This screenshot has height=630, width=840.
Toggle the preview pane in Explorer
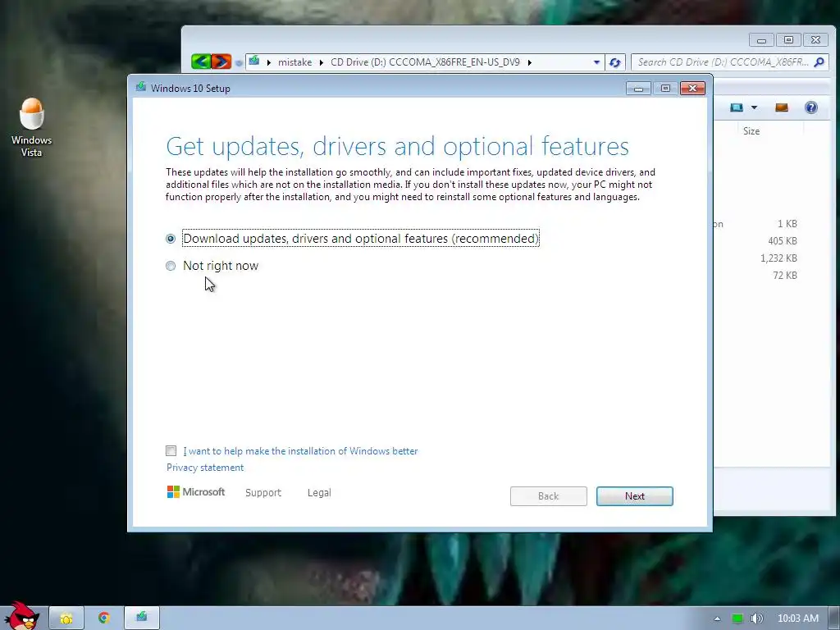pos(782,107)
